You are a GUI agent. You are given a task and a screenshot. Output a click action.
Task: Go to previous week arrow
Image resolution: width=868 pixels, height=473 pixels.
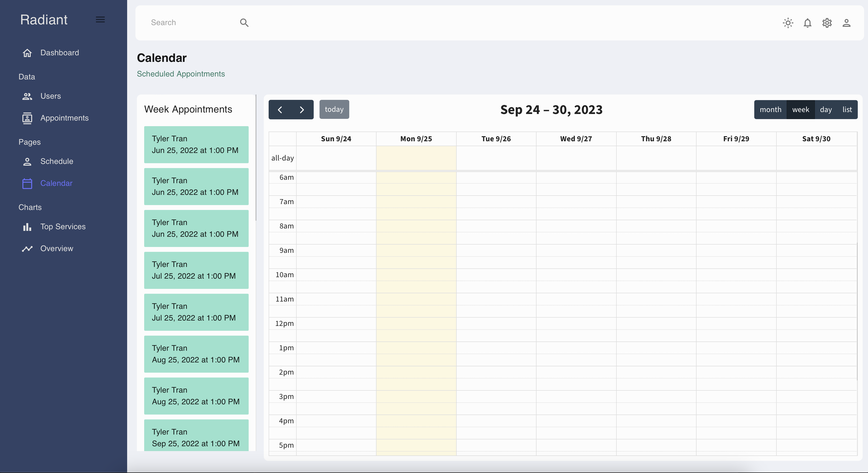tap(280, 110)
